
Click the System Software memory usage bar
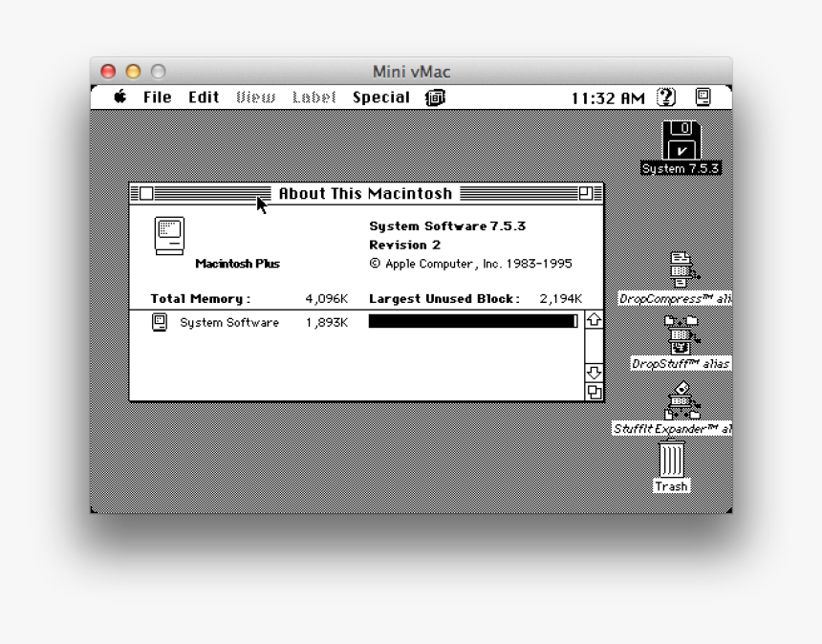[x=473, y=321]
